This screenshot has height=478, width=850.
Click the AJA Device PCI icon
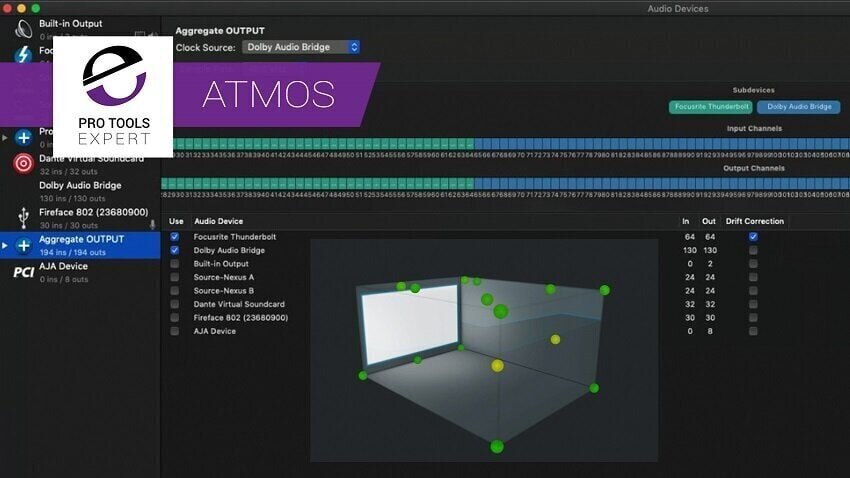click(23, 272)
